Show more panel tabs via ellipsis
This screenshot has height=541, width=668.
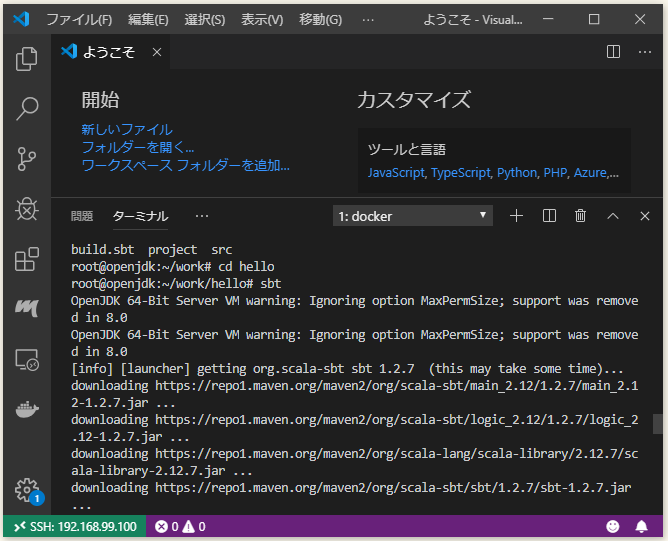(202, 216)
